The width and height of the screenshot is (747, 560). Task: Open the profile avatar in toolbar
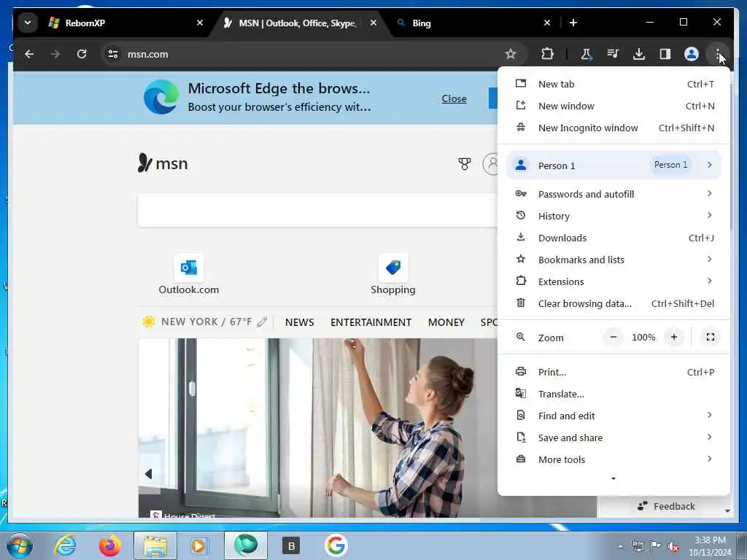tap(692, 54)
